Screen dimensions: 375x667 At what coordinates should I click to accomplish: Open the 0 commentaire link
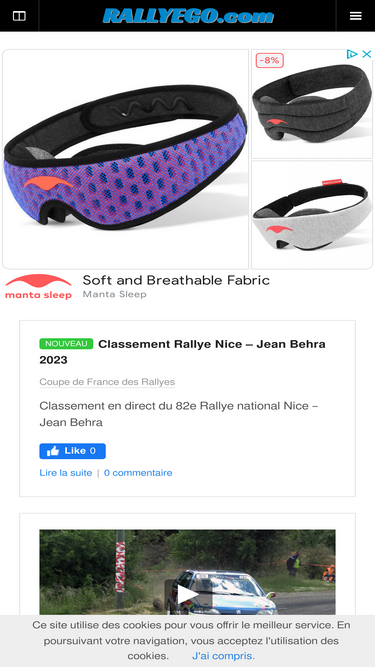pos(138,473)
